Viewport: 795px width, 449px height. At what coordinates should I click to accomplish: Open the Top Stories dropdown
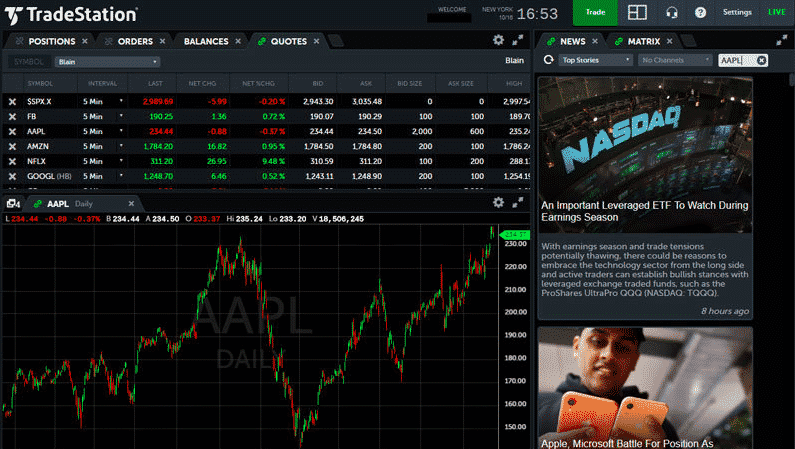[596, 60]
